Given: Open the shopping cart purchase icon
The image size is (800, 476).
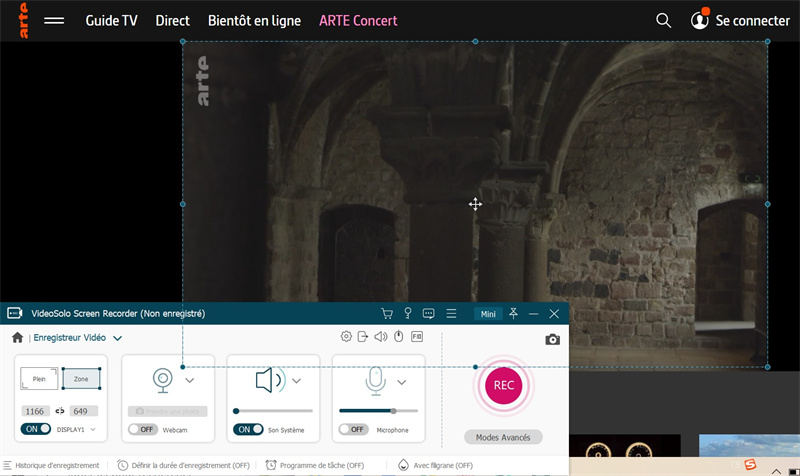Looking at the screenshot, I should click(x=387, y=314).
